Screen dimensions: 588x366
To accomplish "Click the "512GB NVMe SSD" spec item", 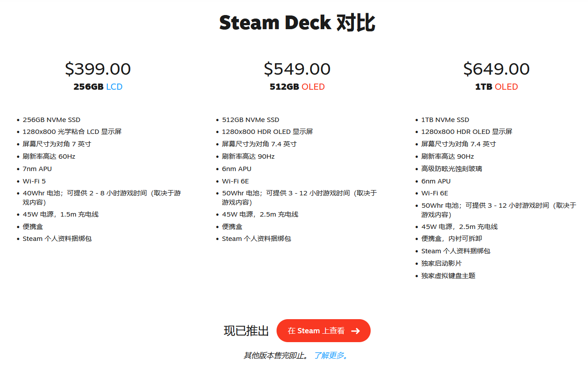I will (x=250, y=120).
